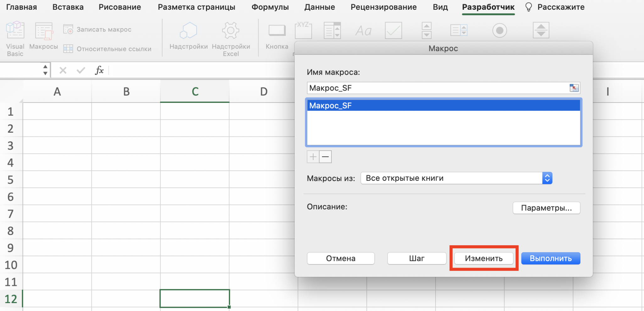Click the Записать макрос record icon

[68, 30]
